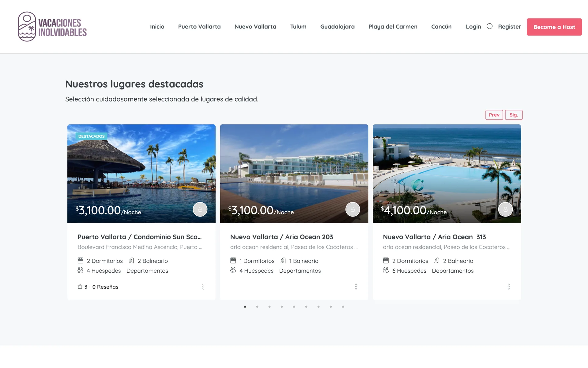Select the sixth carousel pagination dot
The image size is (588, 368).
[x=306, y=307]
